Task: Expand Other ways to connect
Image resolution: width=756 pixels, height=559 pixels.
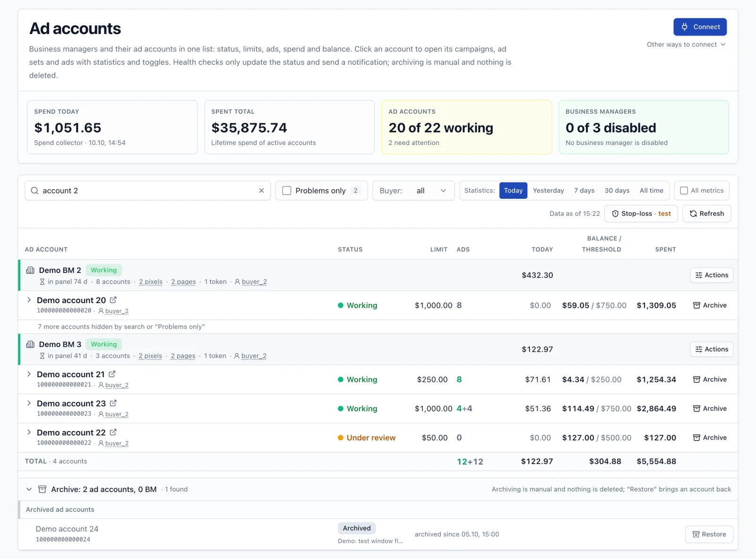Action: click(x=686, y=44)
